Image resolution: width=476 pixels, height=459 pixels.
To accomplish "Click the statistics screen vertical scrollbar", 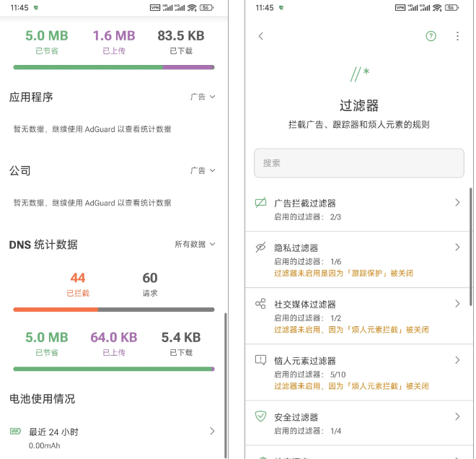I will 226,385.
